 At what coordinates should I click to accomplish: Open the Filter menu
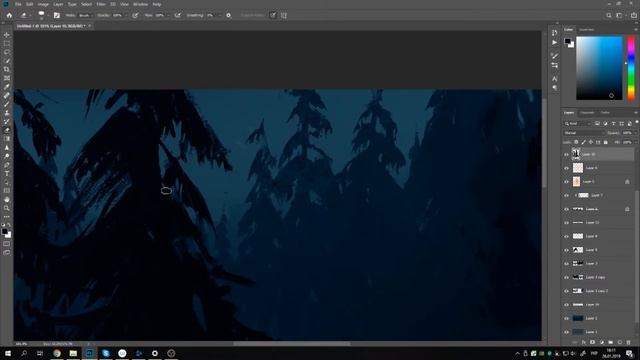[101, 4]
